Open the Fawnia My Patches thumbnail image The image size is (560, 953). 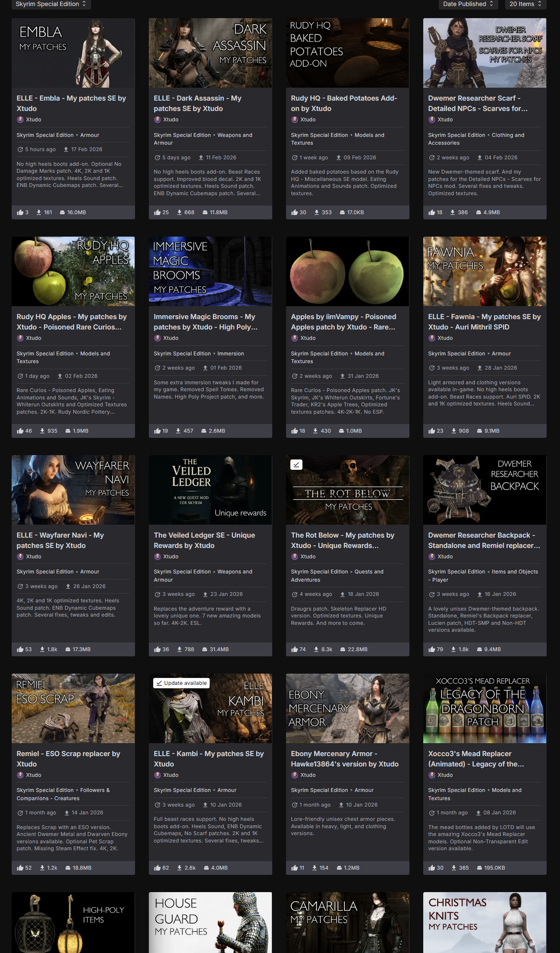pyautogui.click(x=485, y=271)
